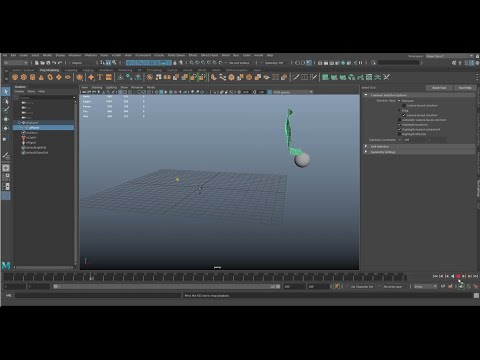The width and height of the screenshot is (480, 360).
Task: Activate the Scale tool in the toolbox
Action: 6,138
